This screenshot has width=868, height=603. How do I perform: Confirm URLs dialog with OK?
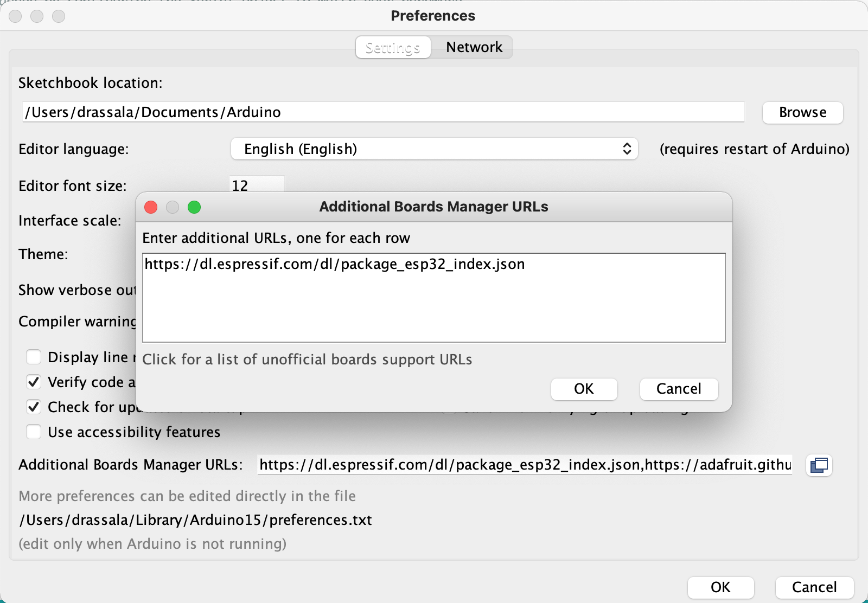(x=584, y=389)
